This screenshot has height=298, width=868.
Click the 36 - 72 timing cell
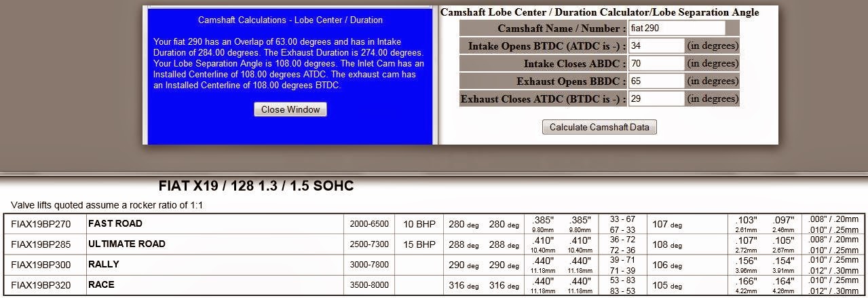(x=622, y=240)
